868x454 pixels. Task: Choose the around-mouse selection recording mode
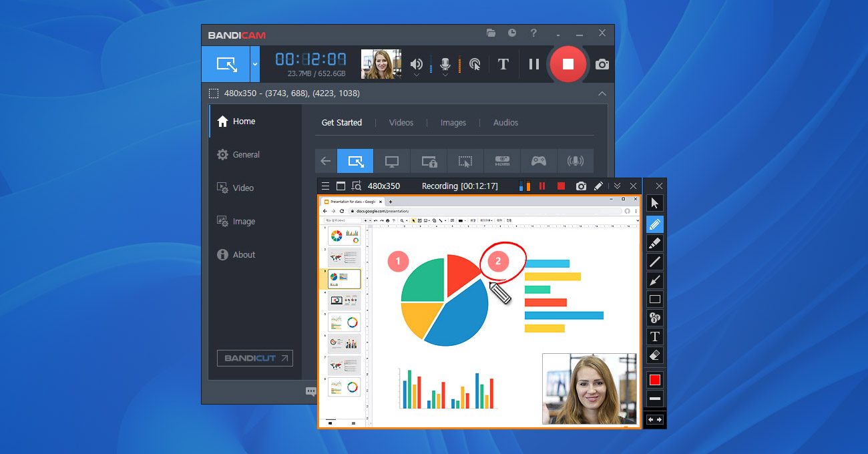pyautogui.click(x=465, y=161)
